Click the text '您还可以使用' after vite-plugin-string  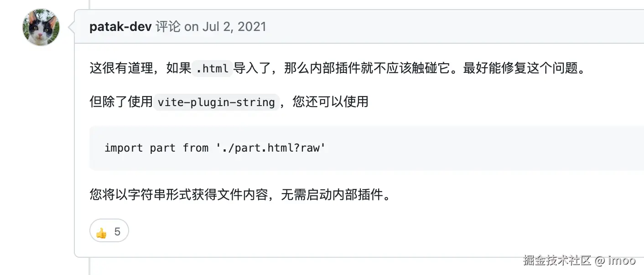330,102
